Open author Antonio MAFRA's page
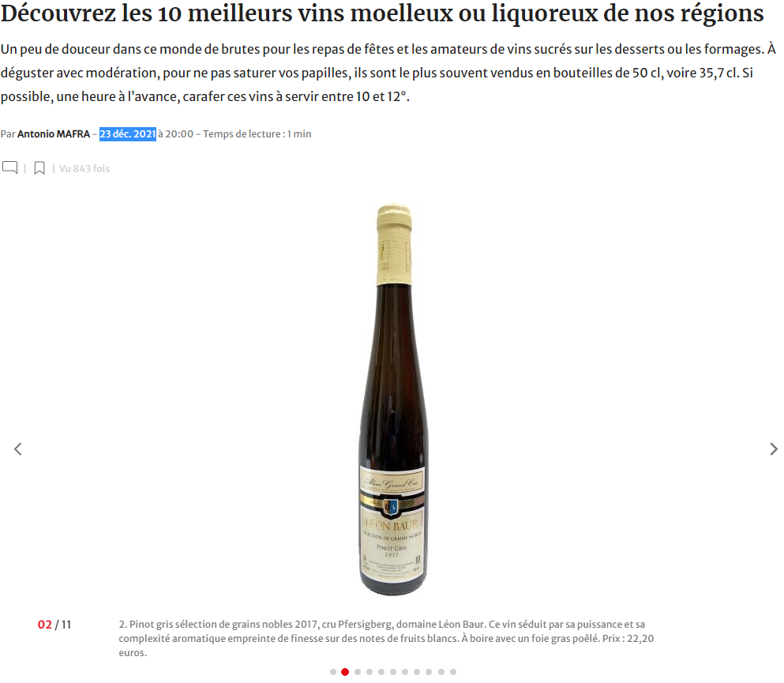The height and width of the screenshot is (683, 784). (x=54, y=134)
